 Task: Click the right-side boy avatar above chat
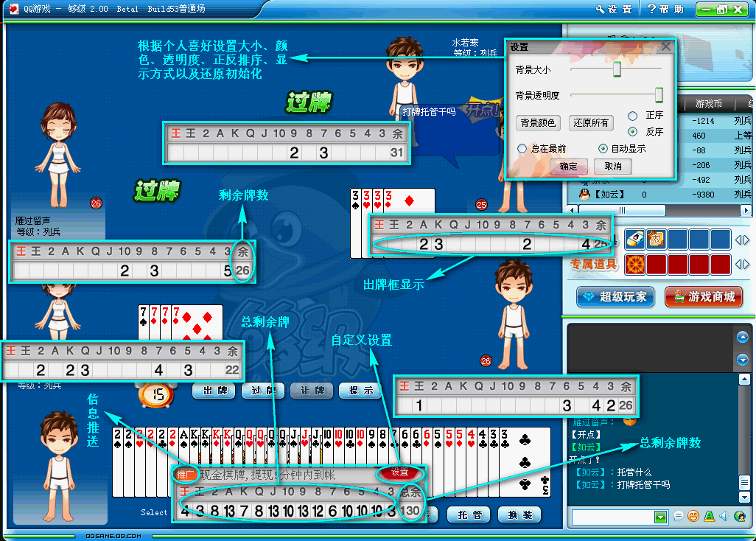pyautogui.click(x=514, y=315)
